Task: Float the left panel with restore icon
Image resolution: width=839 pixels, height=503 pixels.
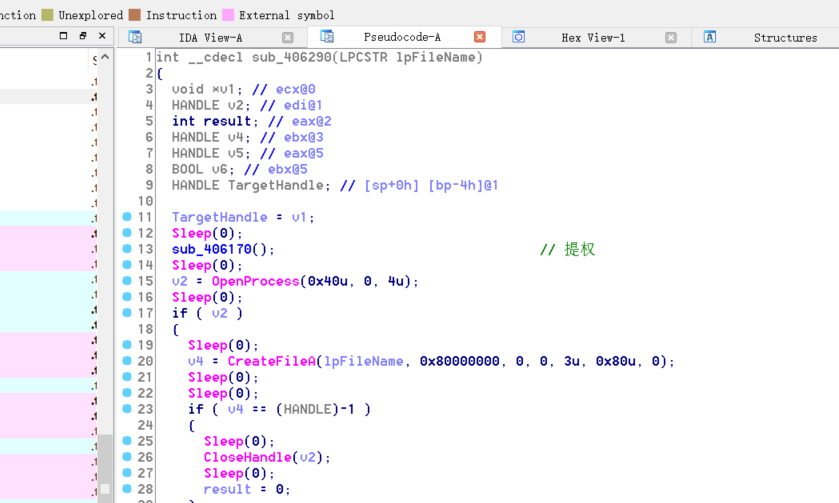Action: [x=82, y=36]
